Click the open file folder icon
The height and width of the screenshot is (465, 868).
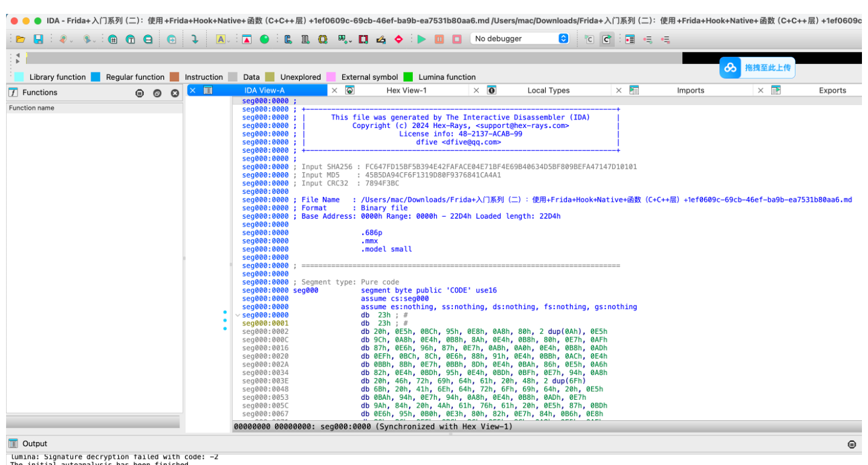[20, 39]
